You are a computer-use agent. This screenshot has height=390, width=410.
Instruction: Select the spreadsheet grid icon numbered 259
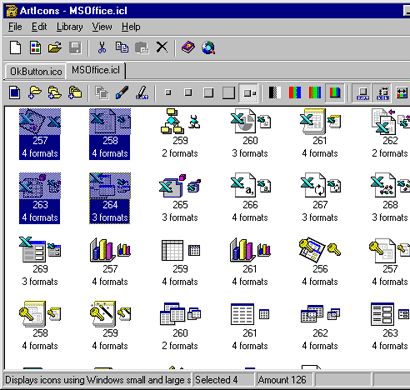coord(180,262)
